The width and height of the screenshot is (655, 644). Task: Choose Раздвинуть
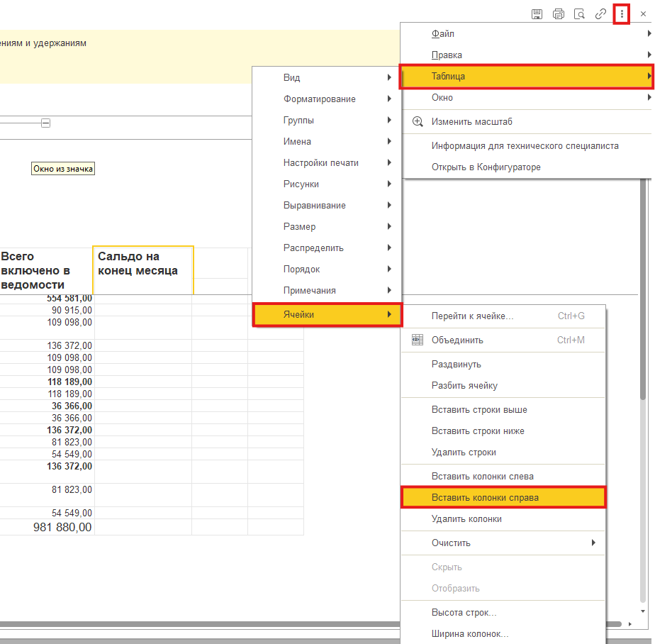[x=503, y=365]
